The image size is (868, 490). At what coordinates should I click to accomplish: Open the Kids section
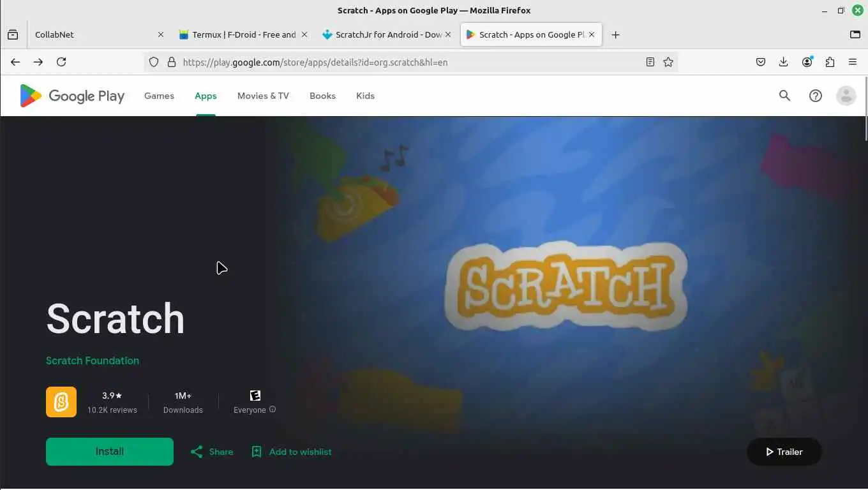(365, 96)
